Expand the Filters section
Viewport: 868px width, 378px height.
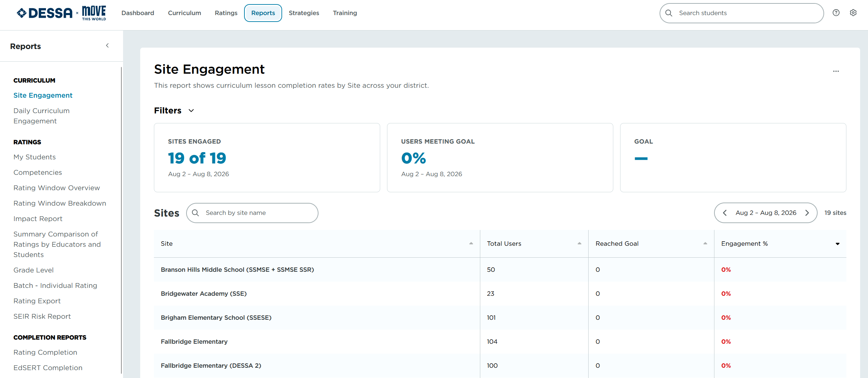pyautogui.click(x=174, y=110)
